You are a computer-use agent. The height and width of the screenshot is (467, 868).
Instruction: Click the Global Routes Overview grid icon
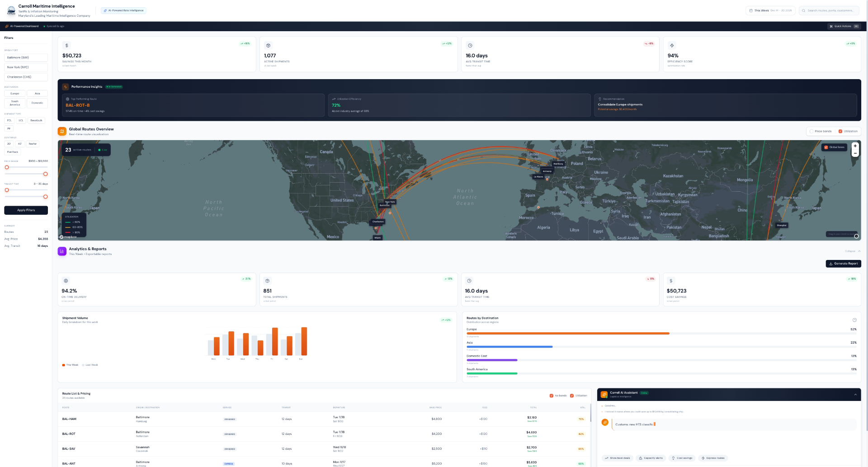(62, 131)
